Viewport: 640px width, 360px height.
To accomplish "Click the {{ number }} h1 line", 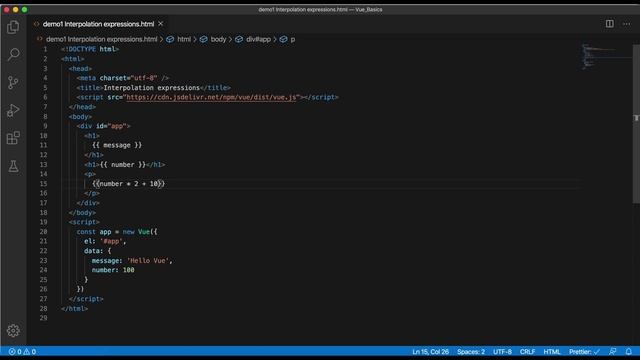I will 124,164.
